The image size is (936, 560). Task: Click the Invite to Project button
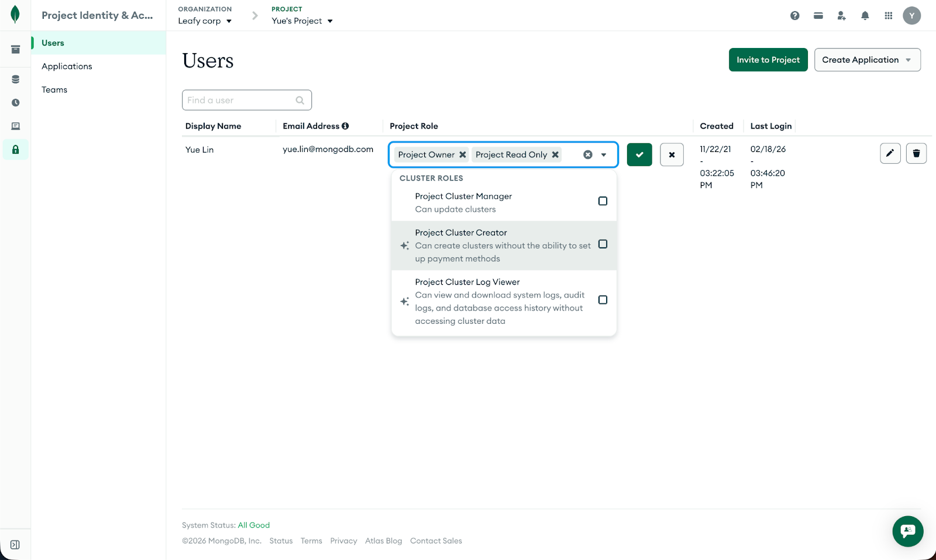click(x=768, y=60)
